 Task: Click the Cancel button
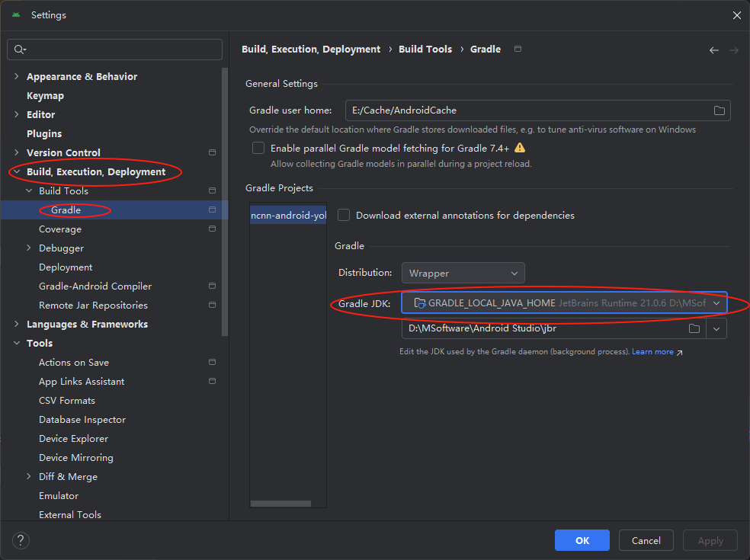point(646,540)
